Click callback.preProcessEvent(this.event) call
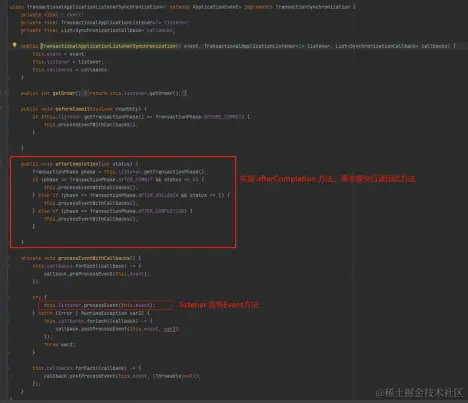Image resolution: width=468 pixels, height=403 pixels. coord(96,274)
